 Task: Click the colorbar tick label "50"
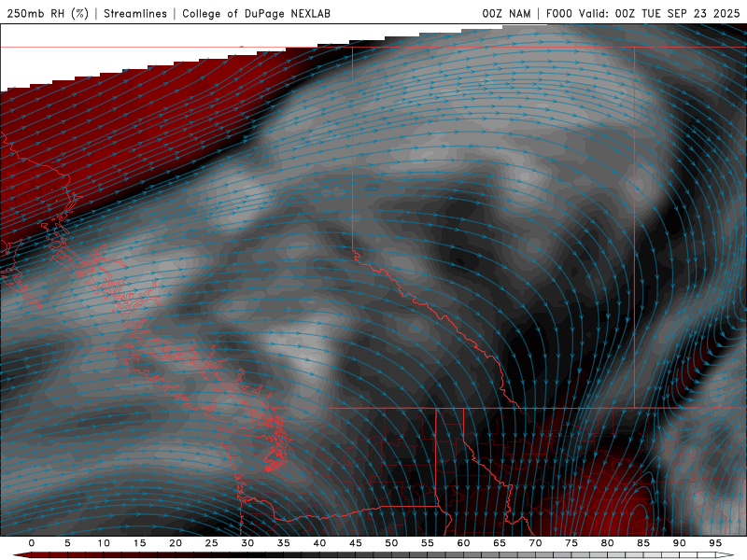(x=391, y=543)
